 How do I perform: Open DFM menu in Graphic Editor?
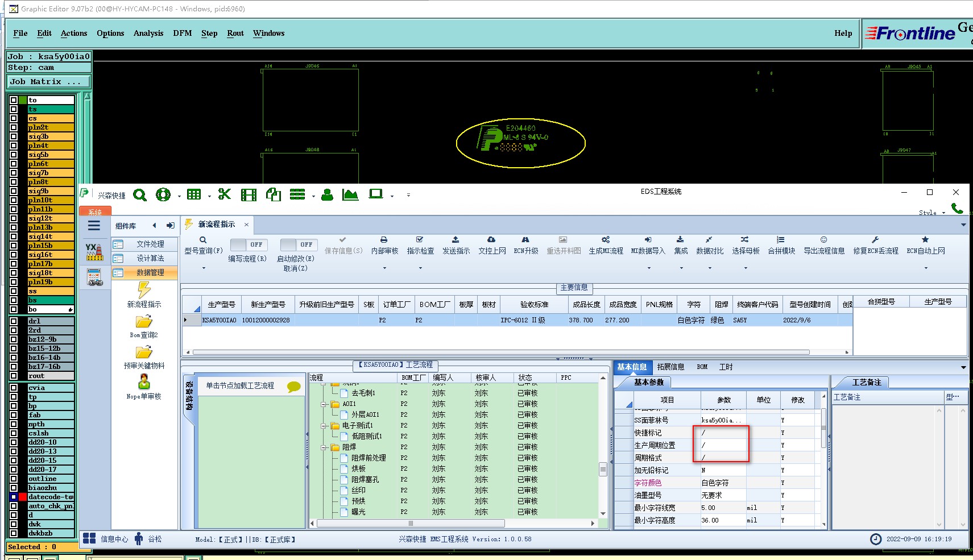coord(183,33)
